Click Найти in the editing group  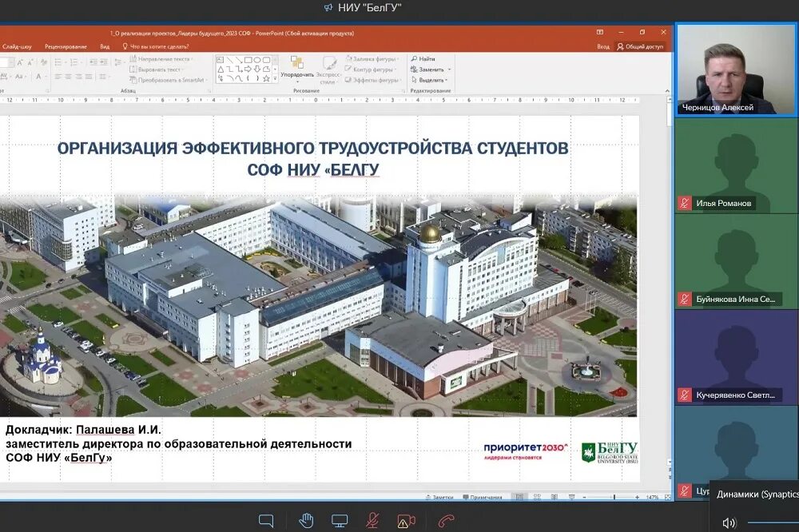[x=423, y=59]
